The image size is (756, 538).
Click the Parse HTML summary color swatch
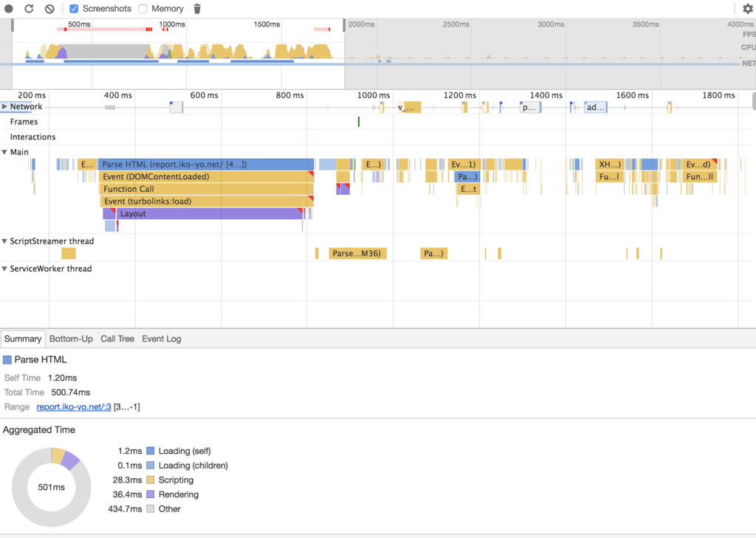(x=7, y=359)
